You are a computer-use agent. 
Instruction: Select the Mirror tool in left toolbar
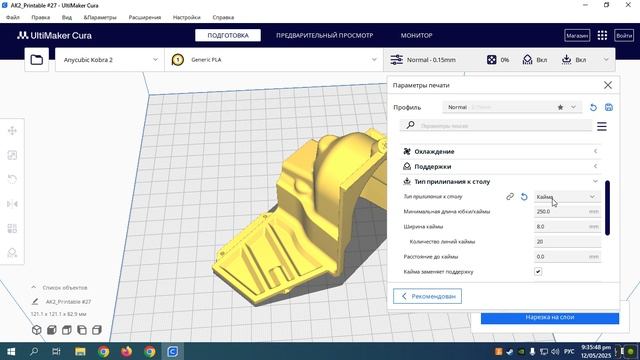(x=12, y=204)
